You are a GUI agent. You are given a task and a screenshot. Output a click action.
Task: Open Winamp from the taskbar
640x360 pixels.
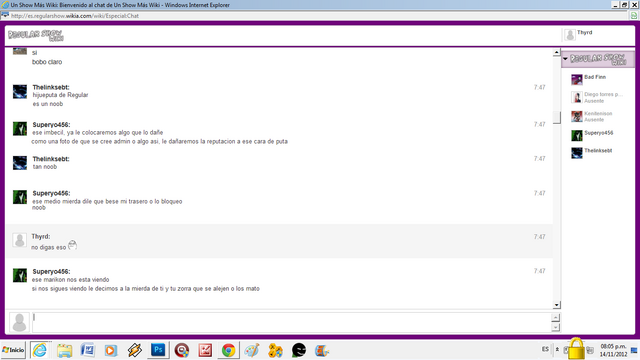[134, 350]
